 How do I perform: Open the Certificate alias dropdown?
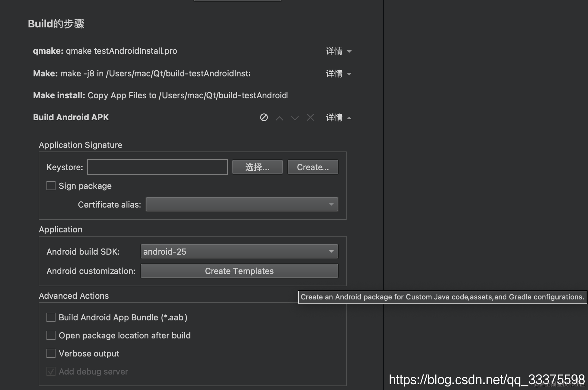(x=242, y=204)
